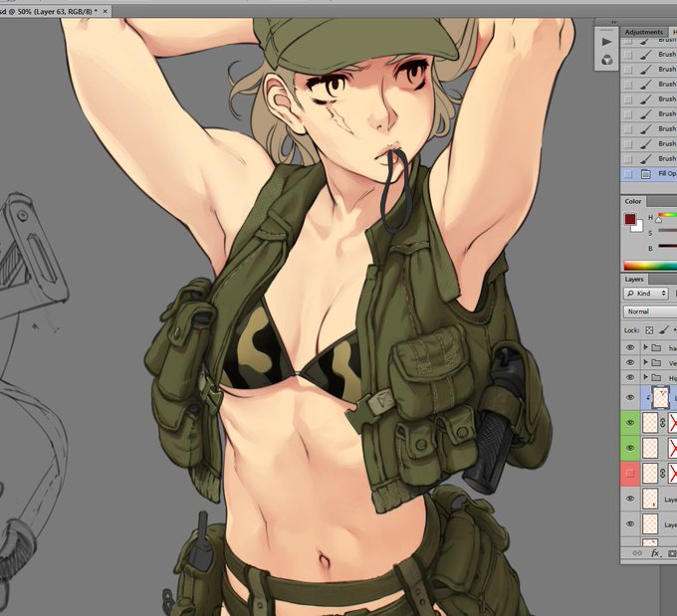Set history brush source for Brush state above Fill Op
Viewport: 677px width, 616px height.
pos(628,159)
